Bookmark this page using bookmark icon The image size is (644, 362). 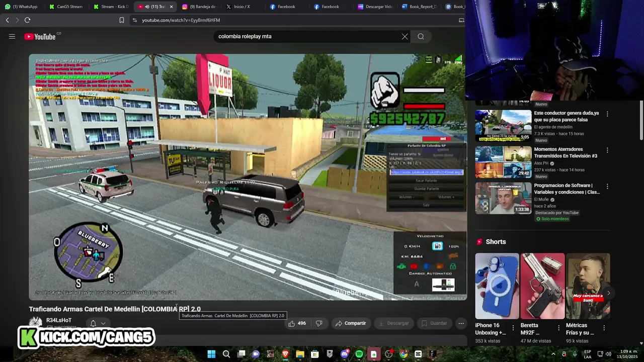point(122,20)
